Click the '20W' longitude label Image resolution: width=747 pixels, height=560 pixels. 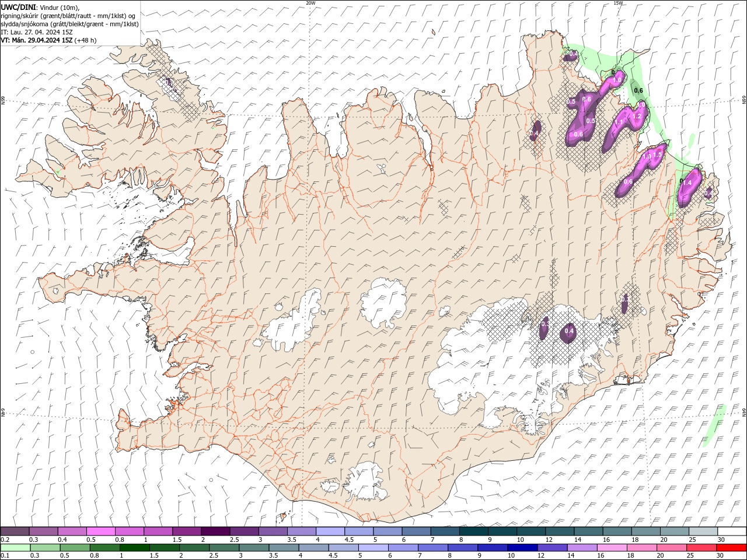310,3
